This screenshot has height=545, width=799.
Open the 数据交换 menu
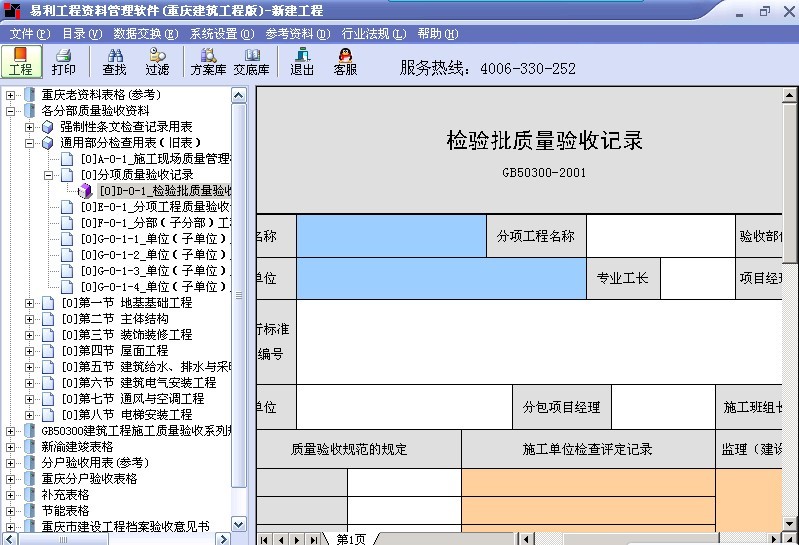click(x=145, y=33)
